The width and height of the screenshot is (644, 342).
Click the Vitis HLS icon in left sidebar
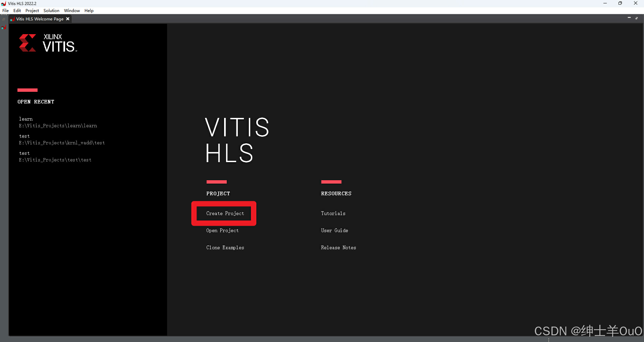pyautogui.click(x=4, y=27)
